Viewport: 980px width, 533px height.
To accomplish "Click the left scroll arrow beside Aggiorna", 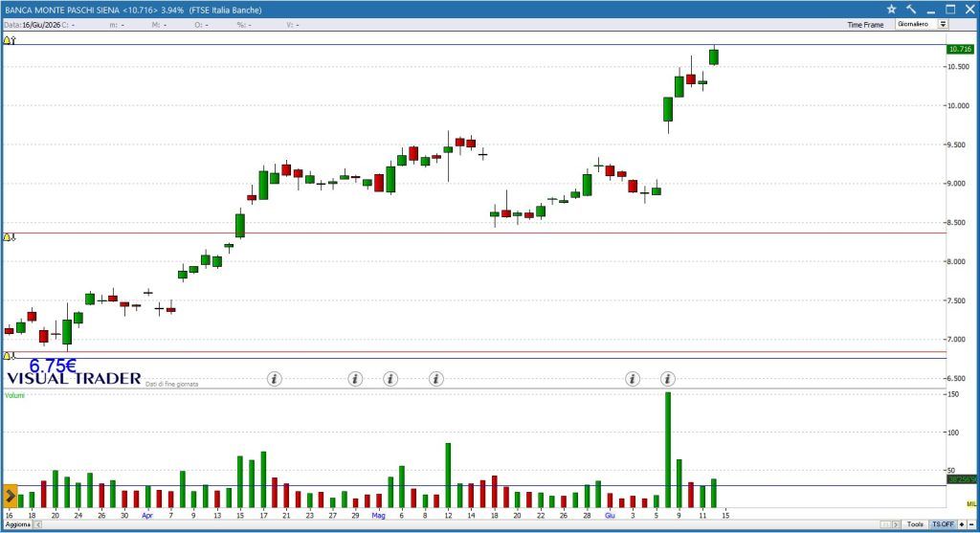I will point(37,524).
